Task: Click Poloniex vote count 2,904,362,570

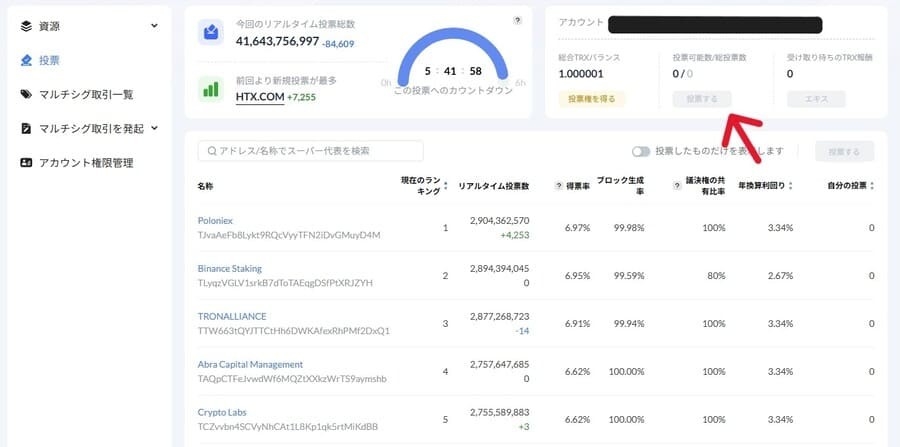Action: (499, 220)
